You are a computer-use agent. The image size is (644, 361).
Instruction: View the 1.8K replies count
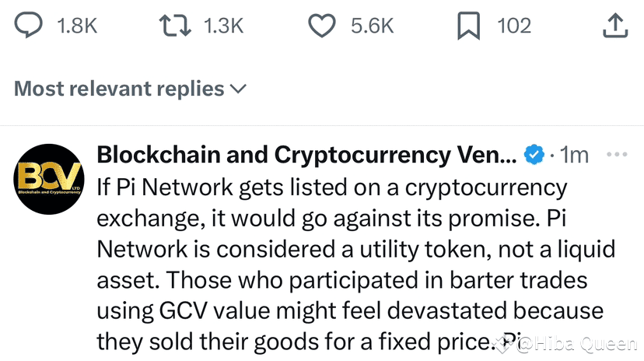click(x=77, y=26)
